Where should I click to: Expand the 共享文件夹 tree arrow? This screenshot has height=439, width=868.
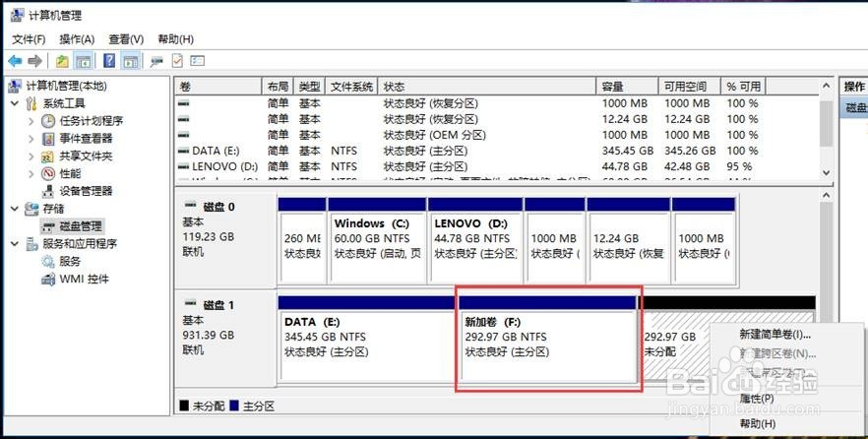[31, 157]
